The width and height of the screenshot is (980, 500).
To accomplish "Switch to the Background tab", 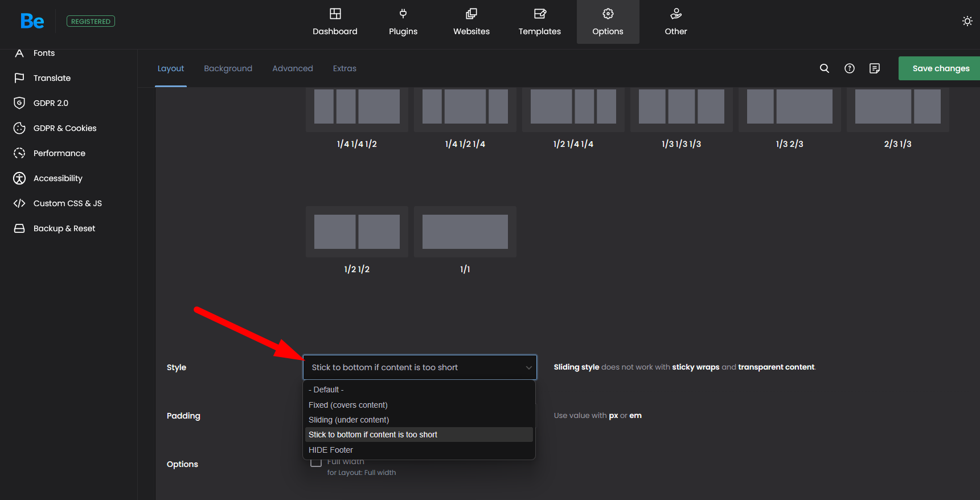I will coord(228,68).
